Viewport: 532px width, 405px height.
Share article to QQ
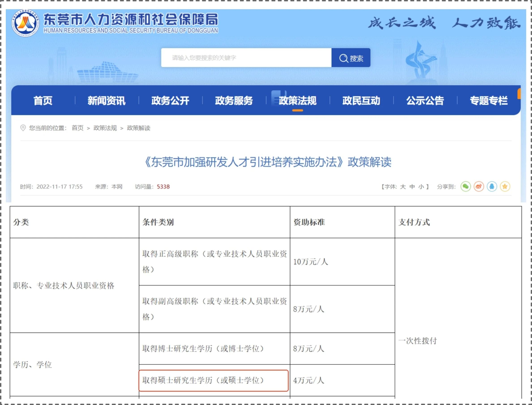(x=492, y=186)
